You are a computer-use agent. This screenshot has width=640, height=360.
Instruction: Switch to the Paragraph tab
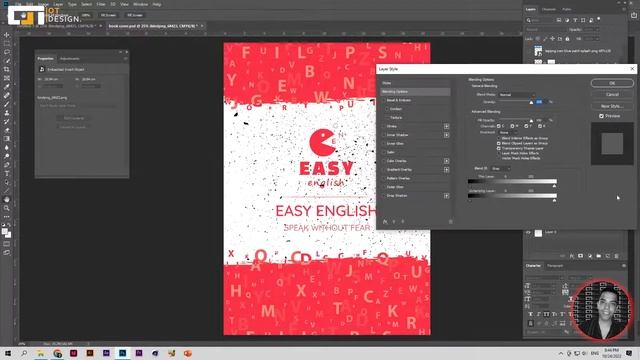click(555, 266)
